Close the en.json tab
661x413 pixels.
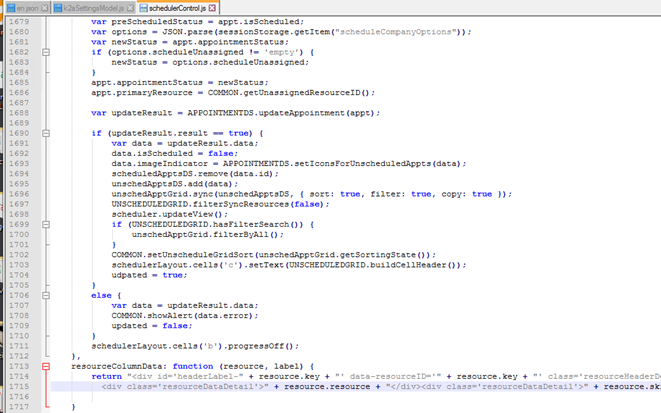pyautogui.click(x=45, y=7)
